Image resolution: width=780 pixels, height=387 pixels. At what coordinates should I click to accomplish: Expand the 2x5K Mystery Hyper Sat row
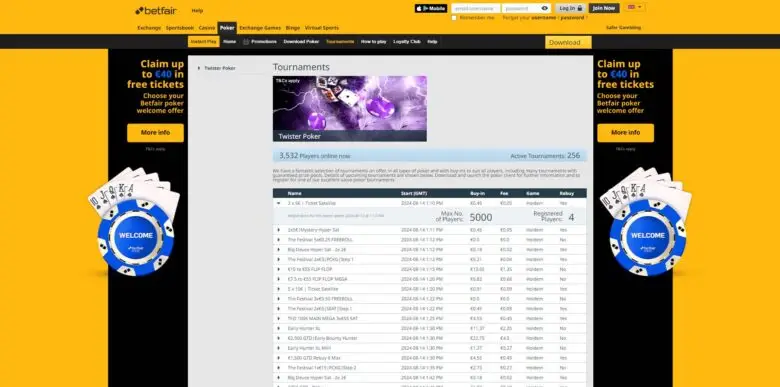[x=279, y=230]
